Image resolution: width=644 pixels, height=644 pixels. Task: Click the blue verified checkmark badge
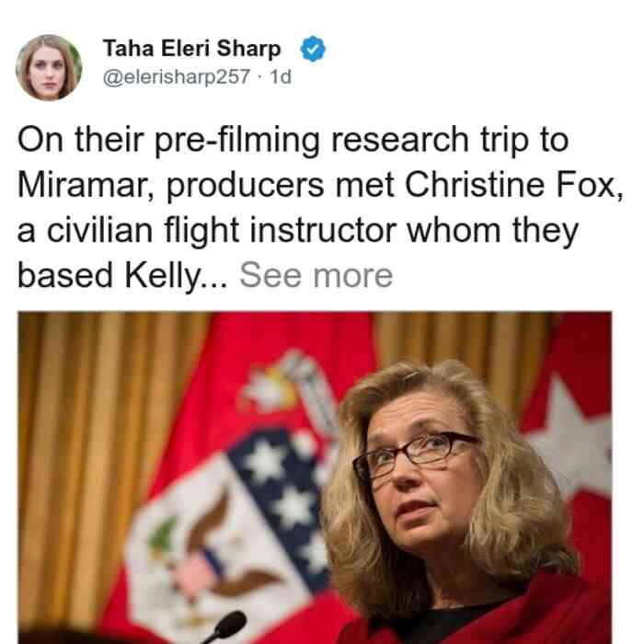pos(313,49)
